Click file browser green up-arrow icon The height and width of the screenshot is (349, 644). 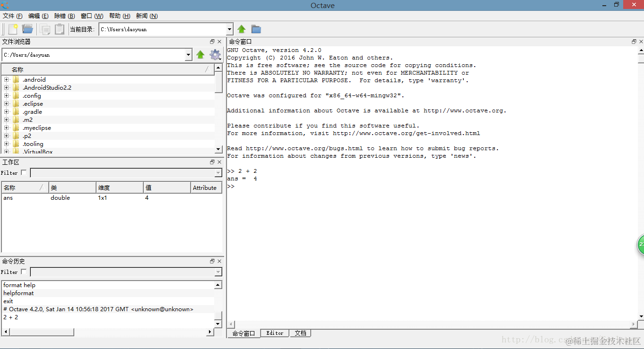pos(200,55)
